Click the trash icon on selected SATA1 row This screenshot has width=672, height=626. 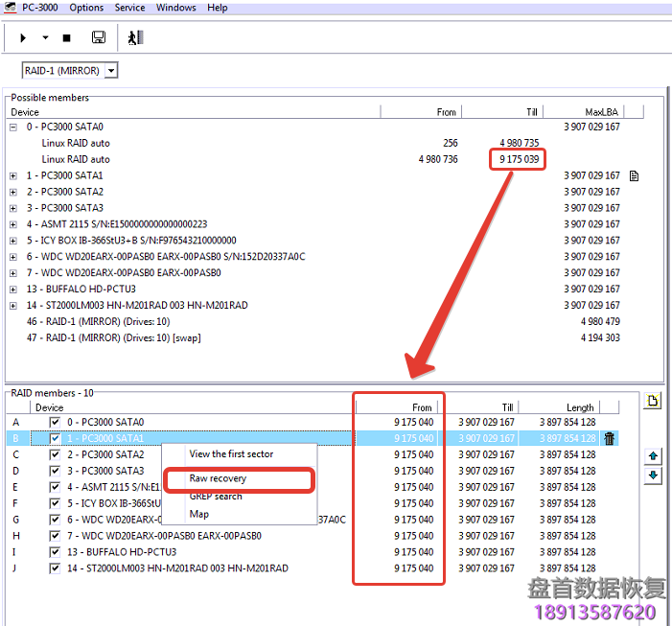pos(609,438)
